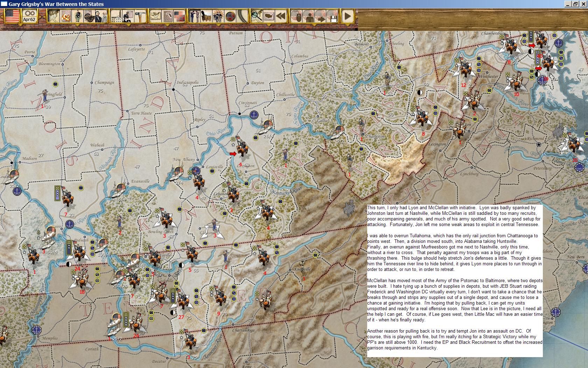This screenshot has height=368, width=588.
Task: Click the anchor port marker near Memphis
Action: (x=36, y=330)
